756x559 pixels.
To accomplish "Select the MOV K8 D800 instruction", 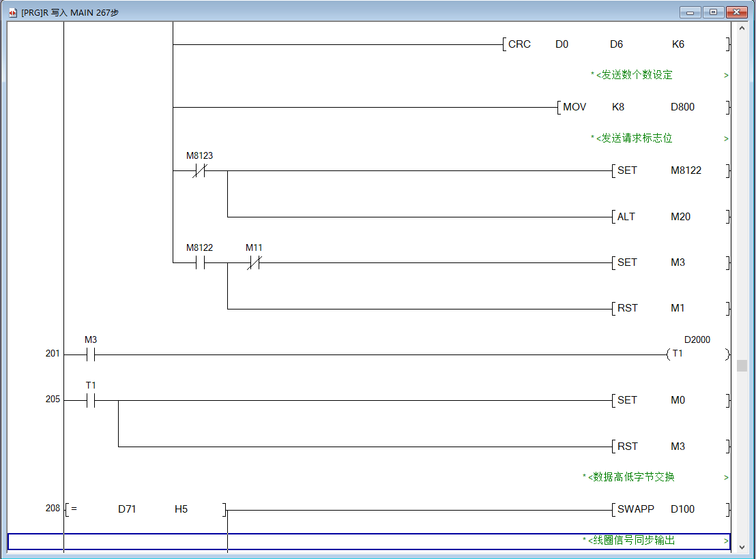I will click(x=643, y=107).
